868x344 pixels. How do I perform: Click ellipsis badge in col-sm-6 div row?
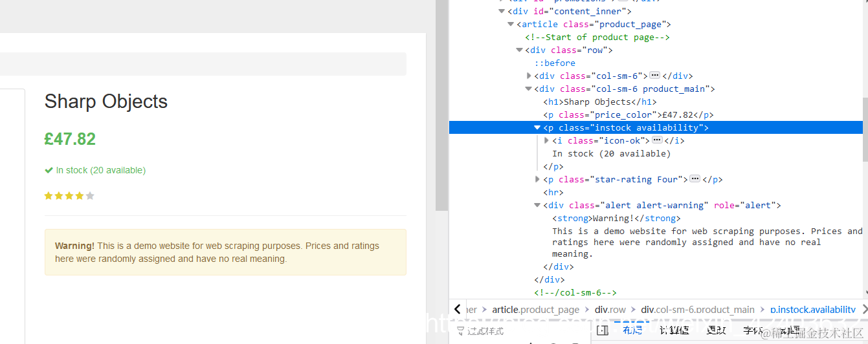(654, 76)
